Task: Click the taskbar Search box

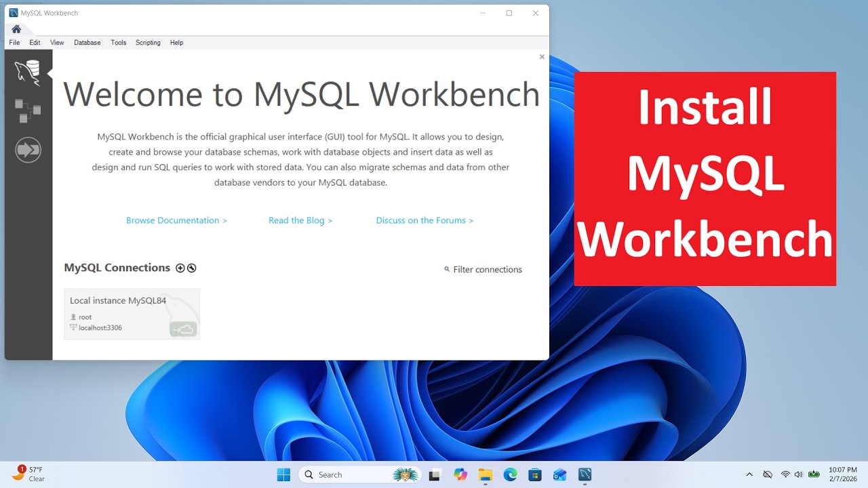Action: pyautogui.click(x=360, y=474)
